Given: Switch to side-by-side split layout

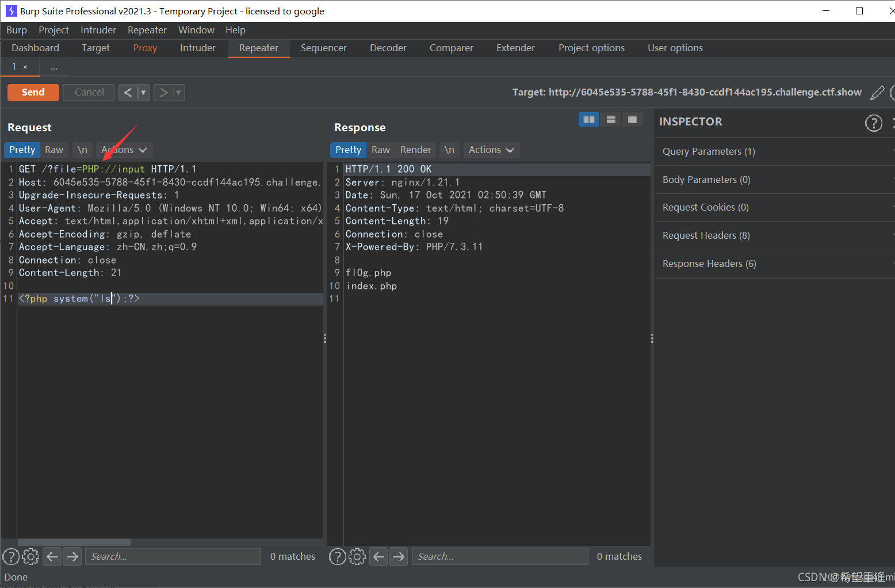Looking at the screenshot, I should tap(589, 119).
